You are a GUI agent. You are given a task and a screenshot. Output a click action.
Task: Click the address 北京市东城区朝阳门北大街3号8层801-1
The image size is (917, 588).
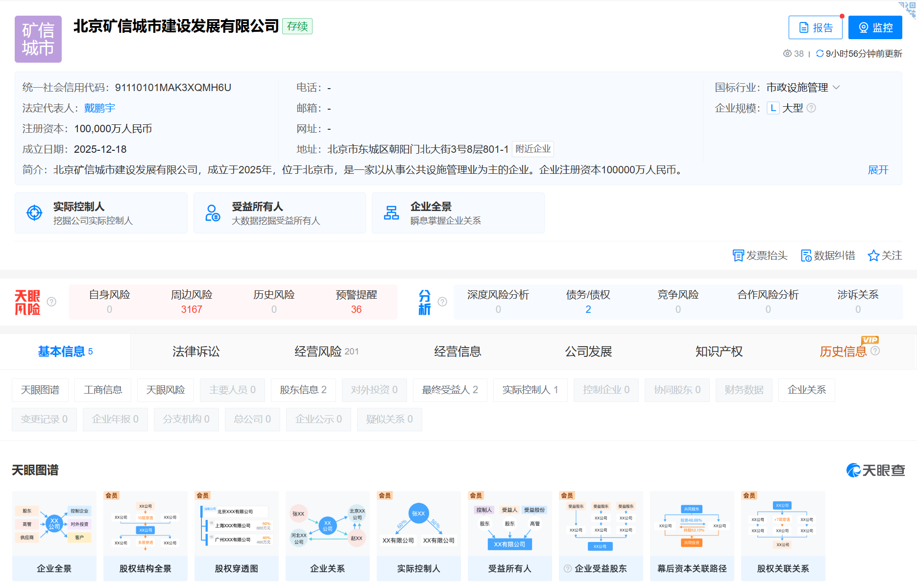click(x=418, y=149)
